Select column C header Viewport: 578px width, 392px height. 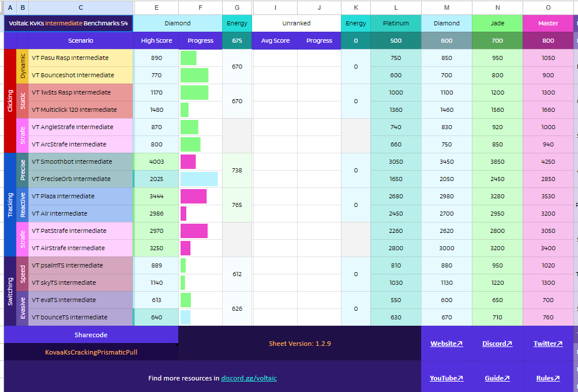(81, 7)
